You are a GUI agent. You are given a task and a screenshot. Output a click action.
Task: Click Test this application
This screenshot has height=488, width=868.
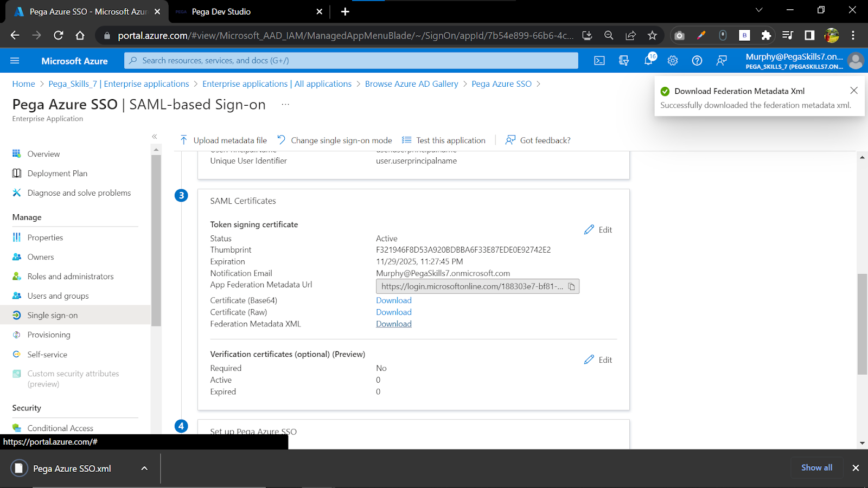444,140
